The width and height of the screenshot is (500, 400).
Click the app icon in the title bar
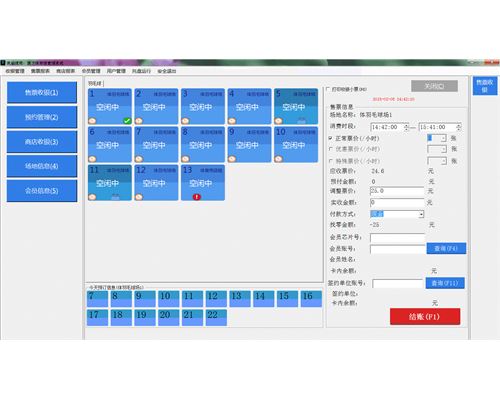click(3, 63)
